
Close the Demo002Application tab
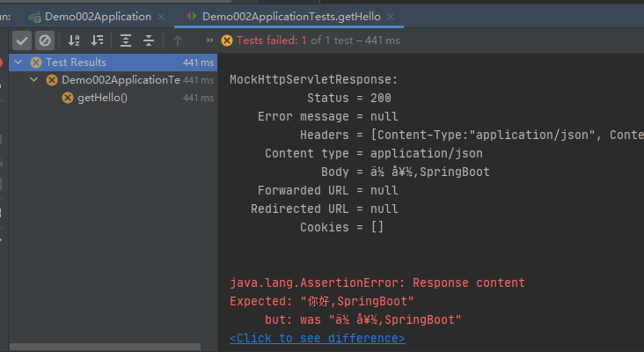[x=162, y=16]
